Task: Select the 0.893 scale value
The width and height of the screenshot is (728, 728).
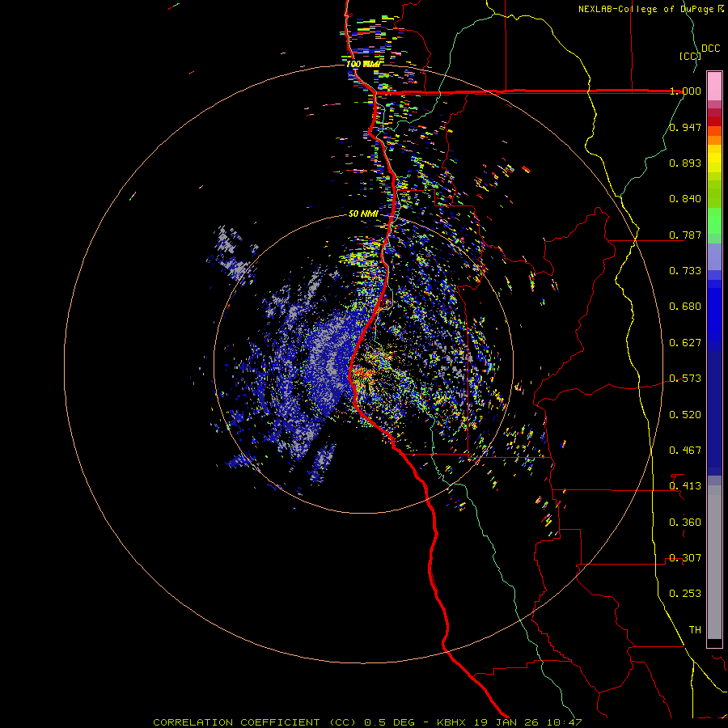Action: (685, 163)
